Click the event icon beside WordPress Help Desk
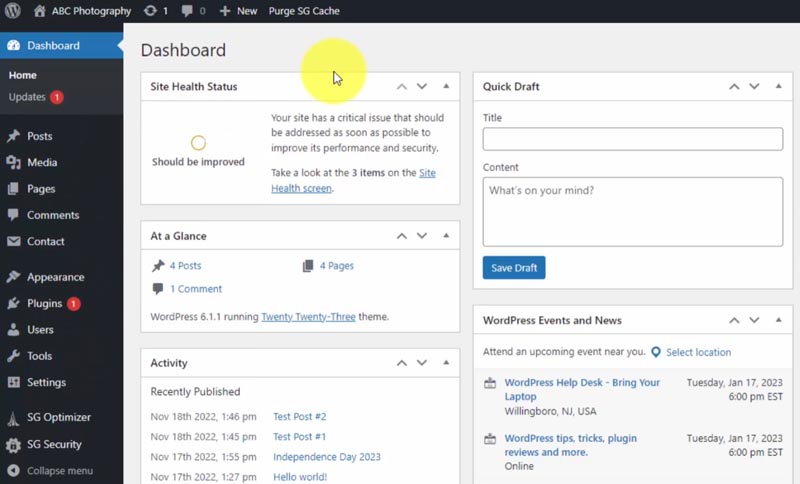The height and width of the screenshot is (484, 800). (x=490, y=383)
